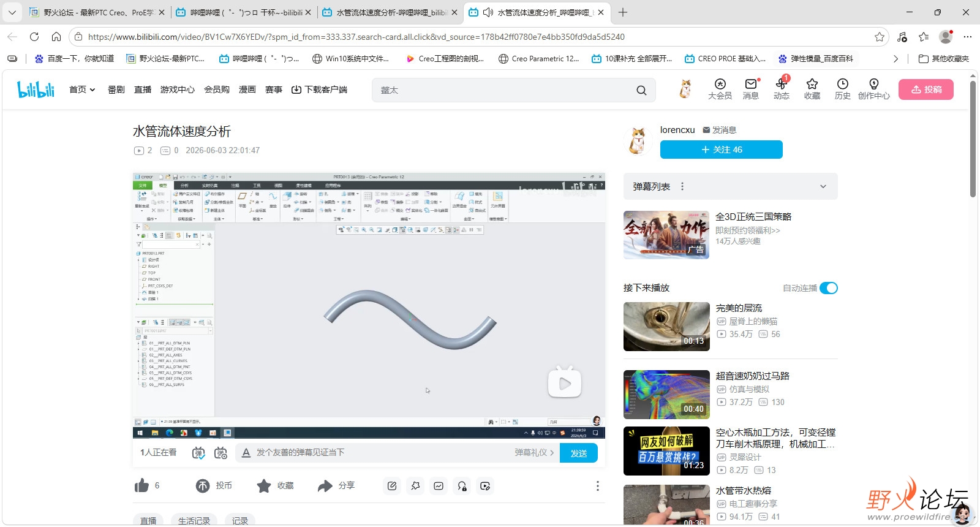The height and width of the screenshot is (527, 980).
Task: Open 直播 in top navigation bar
Action: (143, 89)
